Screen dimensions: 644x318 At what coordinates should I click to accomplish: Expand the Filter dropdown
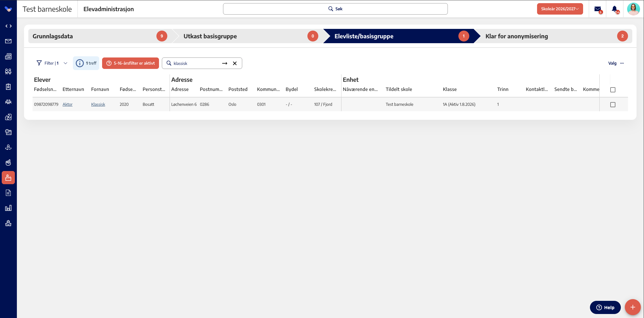tap(52, 63)
